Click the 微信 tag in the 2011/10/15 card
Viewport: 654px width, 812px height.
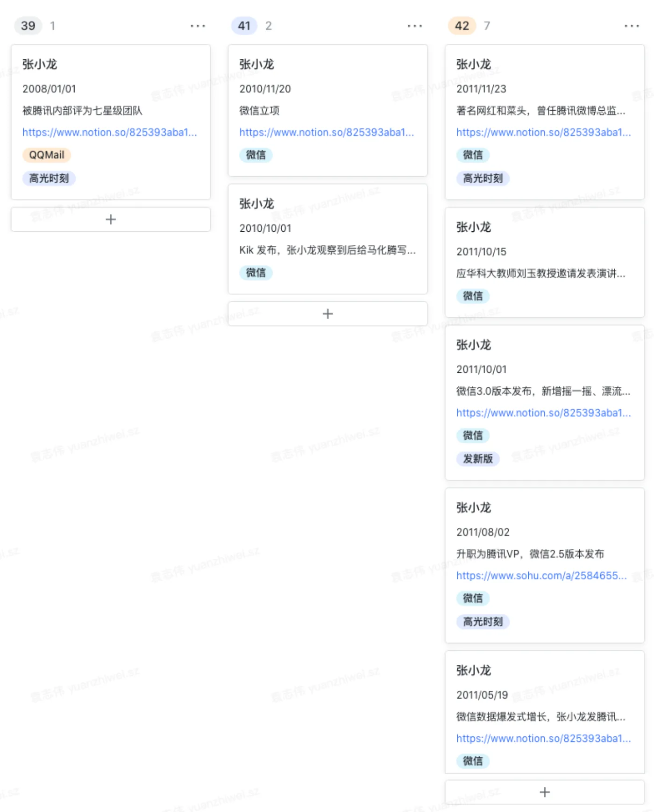click(x=473, y=296)
